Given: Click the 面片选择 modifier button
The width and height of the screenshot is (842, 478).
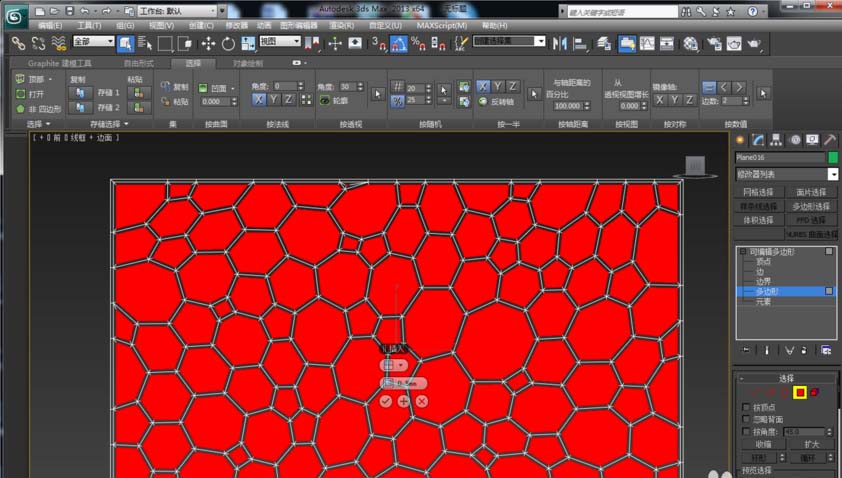Looking at the screenshot, I should (x=811, y=192).
